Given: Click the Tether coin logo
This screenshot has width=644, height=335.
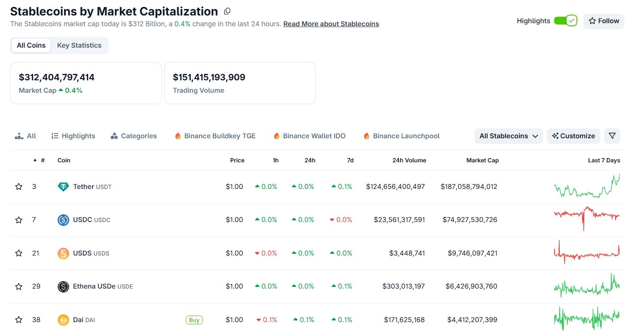Looking at the screenshot, I should (x=63, y=186).
